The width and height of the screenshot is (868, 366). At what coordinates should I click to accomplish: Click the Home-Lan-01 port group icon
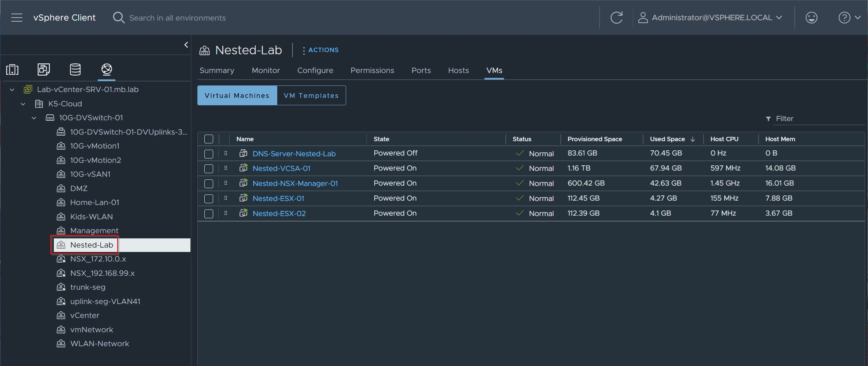click(61, 202)
